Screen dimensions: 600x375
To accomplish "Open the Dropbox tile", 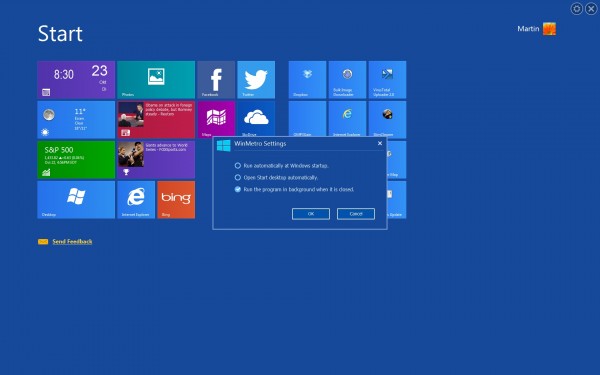I will [307, 80].
